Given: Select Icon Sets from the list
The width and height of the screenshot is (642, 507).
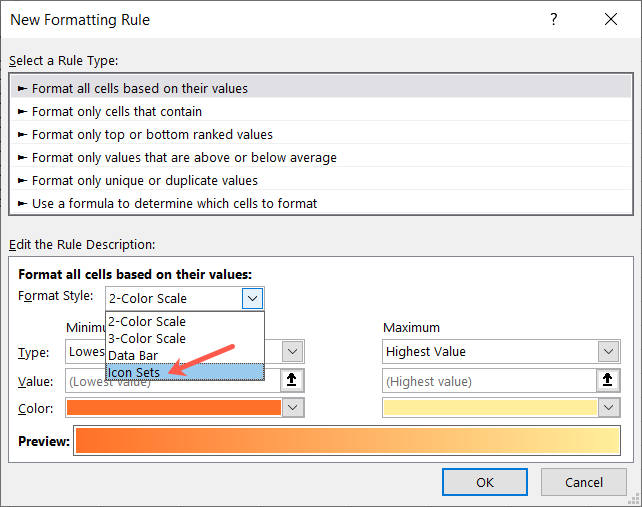Looking at the screenshot, I should 134,372.
